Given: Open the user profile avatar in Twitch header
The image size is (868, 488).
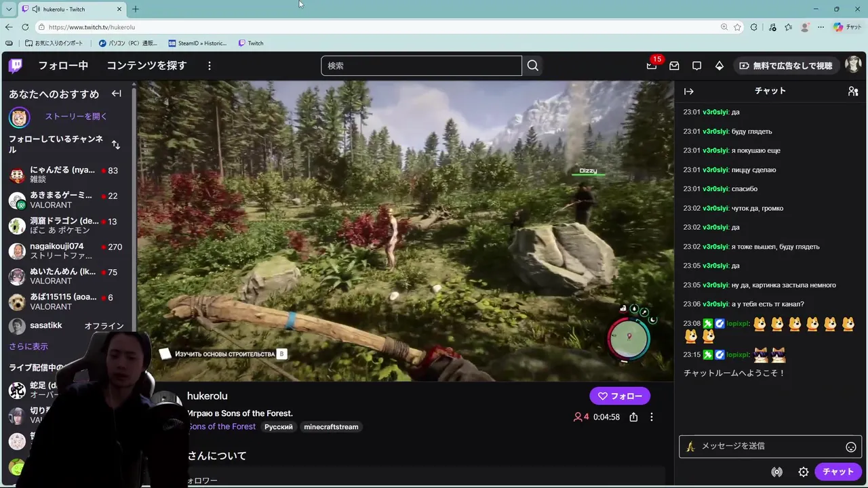Looking at the screenshot, I should tap(852, 66).
